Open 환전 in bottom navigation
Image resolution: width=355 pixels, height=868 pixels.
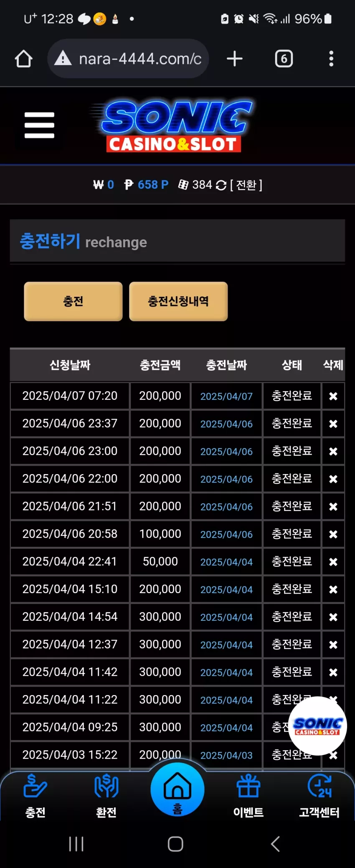[106, 796]
